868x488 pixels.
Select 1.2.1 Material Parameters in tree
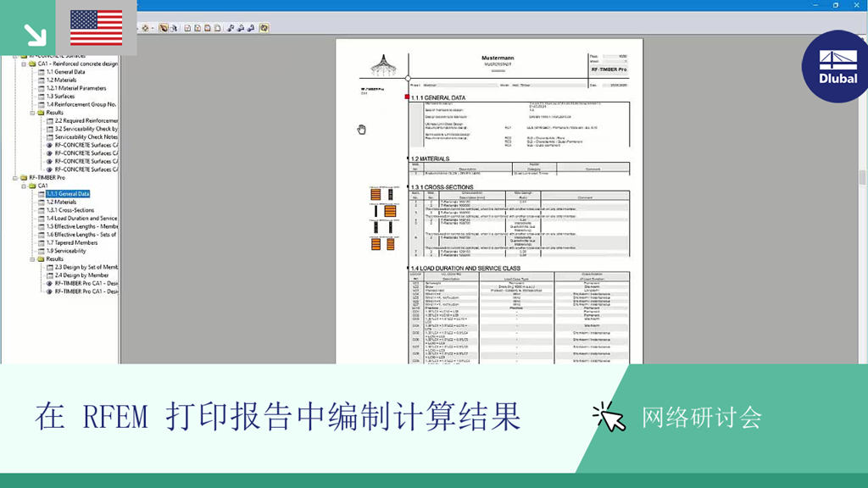click(75, 88)
